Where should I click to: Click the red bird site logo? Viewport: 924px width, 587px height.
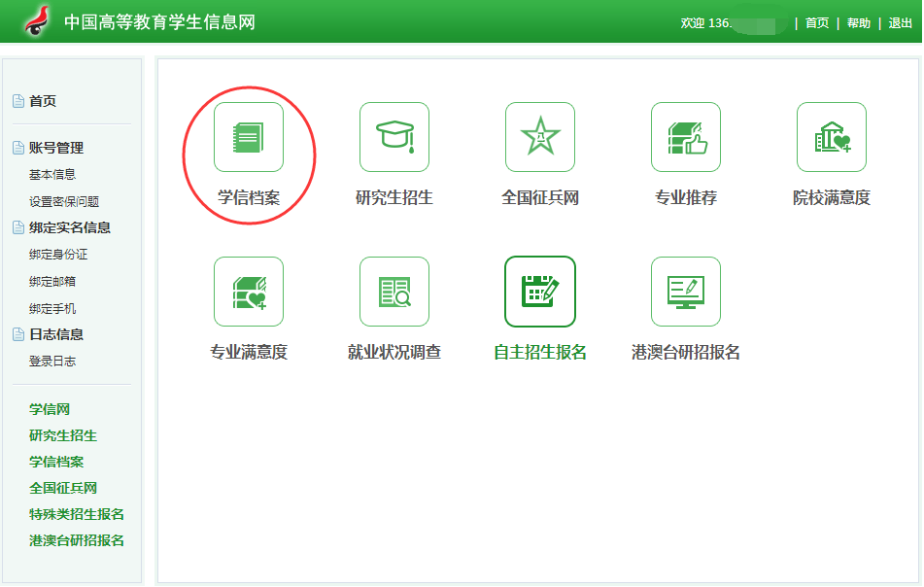(38, 20)
